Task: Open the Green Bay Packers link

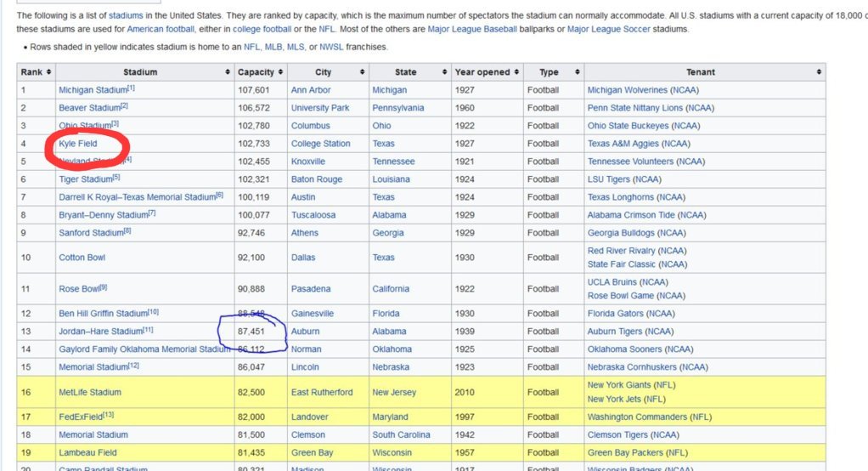Action: coord(625,452)
